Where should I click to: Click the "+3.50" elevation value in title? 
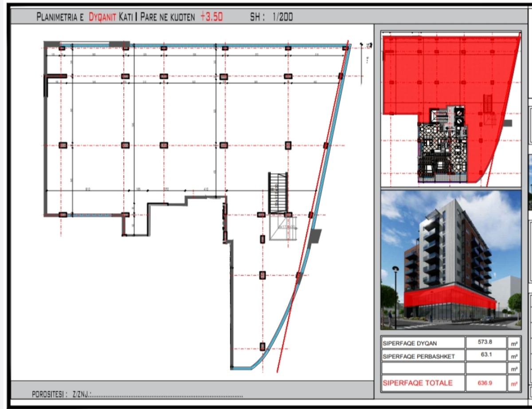coord(211,17)
